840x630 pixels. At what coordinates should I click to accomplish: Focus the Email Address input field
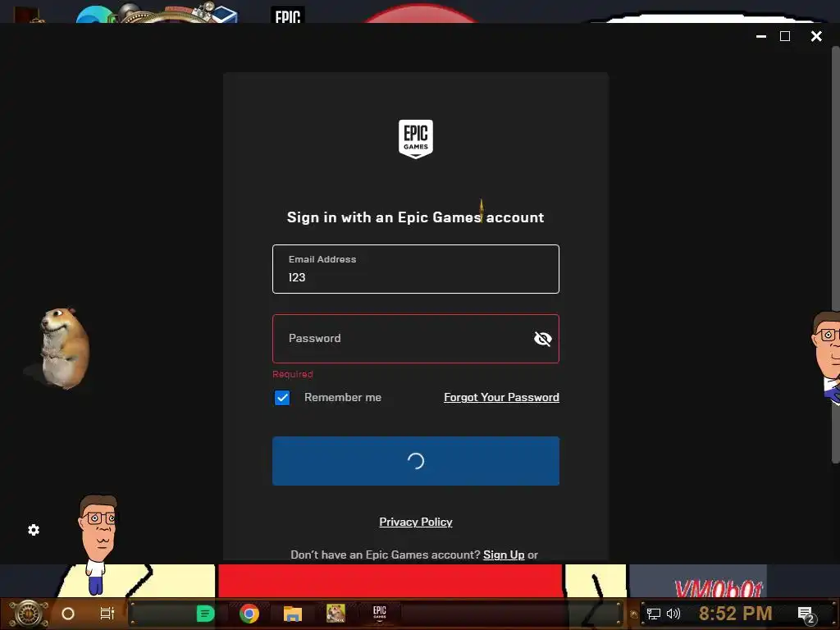pyautogui.click(x=416, y=269)
